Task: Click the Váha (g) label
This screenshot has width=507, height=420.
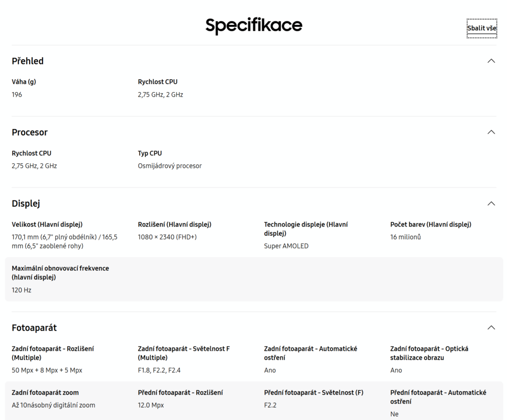Action: (x=24, y=82)
